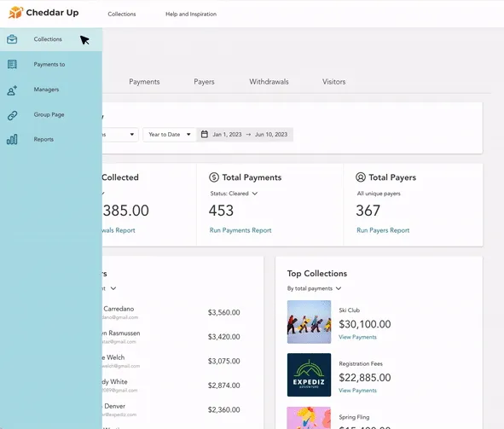
Task: Click the Reports bar chart icon
Action: [12, 140]
